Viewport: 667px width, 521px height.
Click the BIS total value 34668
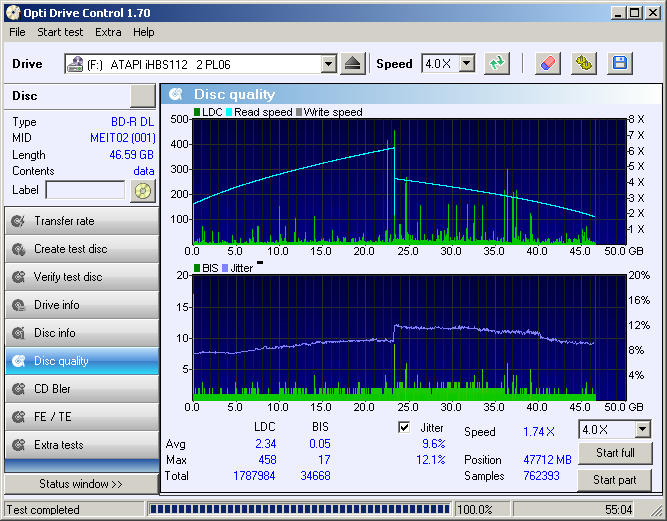315,476
